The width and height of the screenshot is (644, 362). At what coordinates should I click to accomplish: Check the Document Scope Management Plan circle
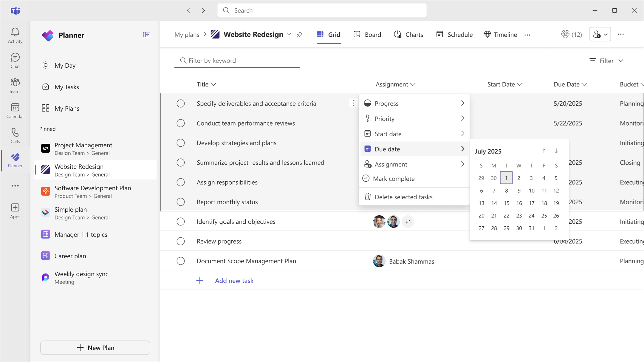tap(180, 261)
